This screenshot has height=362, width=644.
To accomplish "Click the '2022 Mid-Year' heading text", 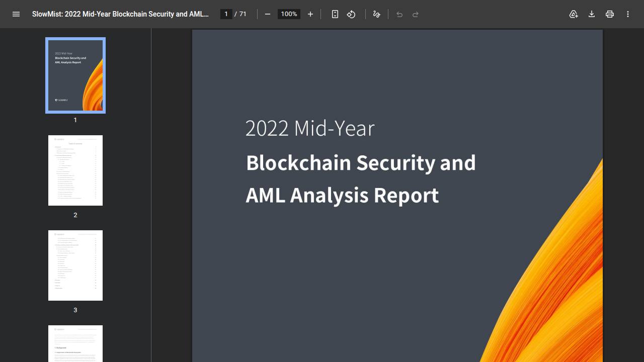I will pos(310,128).
